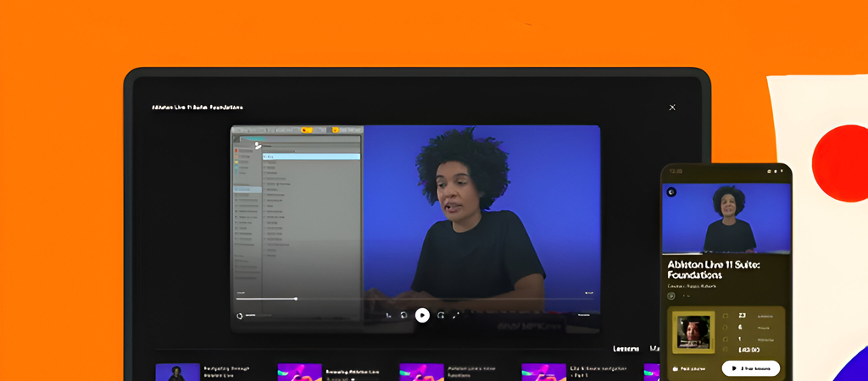
Task: Click the phone's bottom-left save course link
Action: click(689, 368)
